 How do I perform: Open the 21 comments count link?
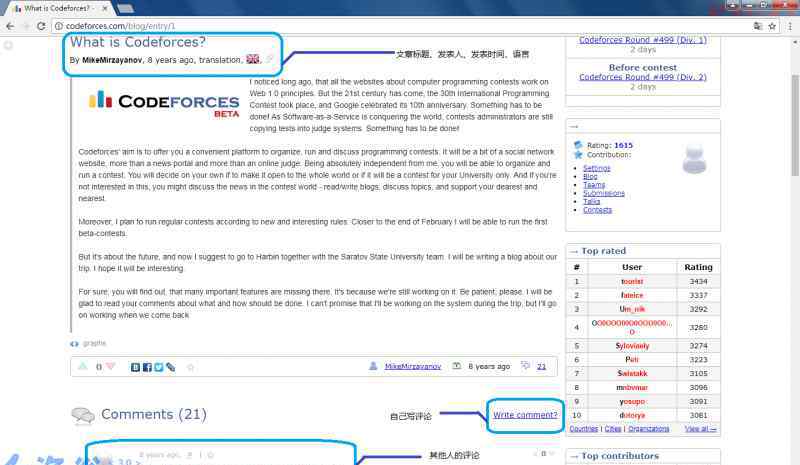[x=541, y=366]
